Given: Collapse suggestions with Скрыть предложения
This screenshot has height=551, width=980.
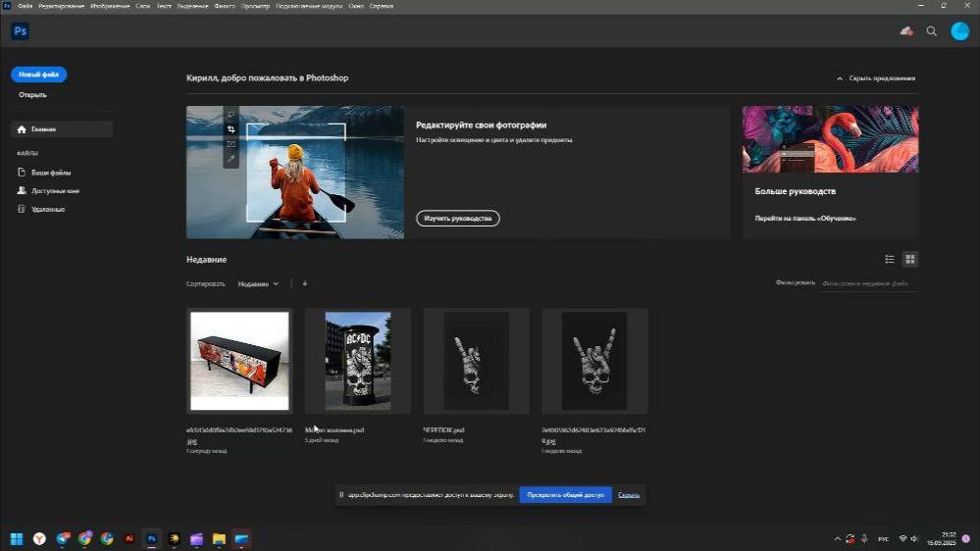Looking at the screenshot, I should 876,77.
